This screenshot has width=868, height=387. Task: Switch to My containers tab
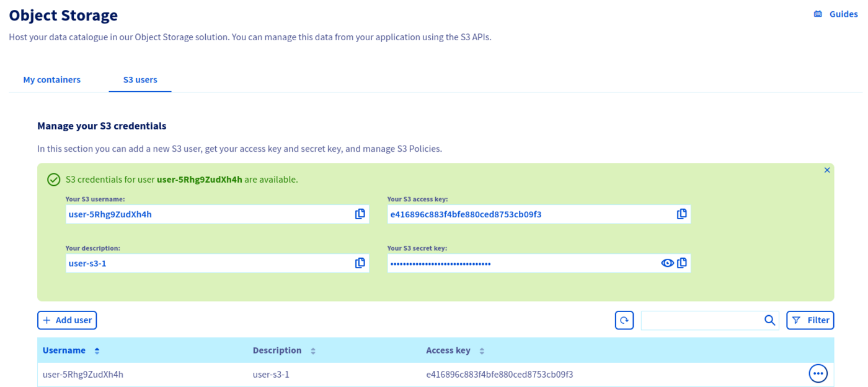51,80
